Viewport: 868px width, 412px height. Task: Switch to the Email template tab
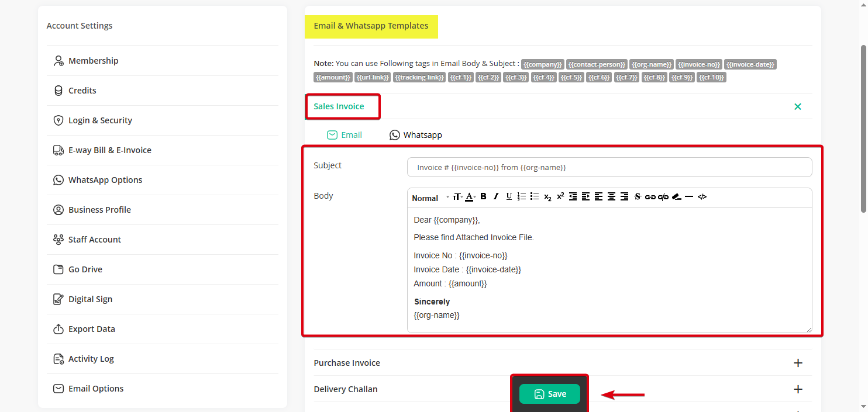point(345,135)
